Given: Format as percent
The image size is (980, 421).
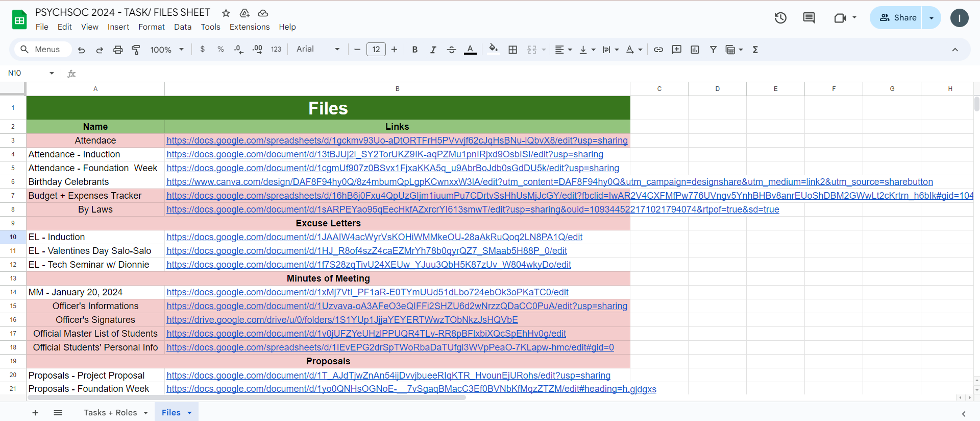Looking at the screenshot, I should [220, 50].
